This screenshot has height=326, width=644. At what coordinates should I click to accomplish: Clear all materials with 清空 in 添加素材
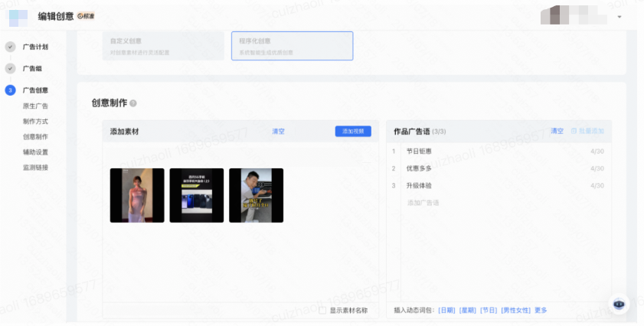[278, 132]
